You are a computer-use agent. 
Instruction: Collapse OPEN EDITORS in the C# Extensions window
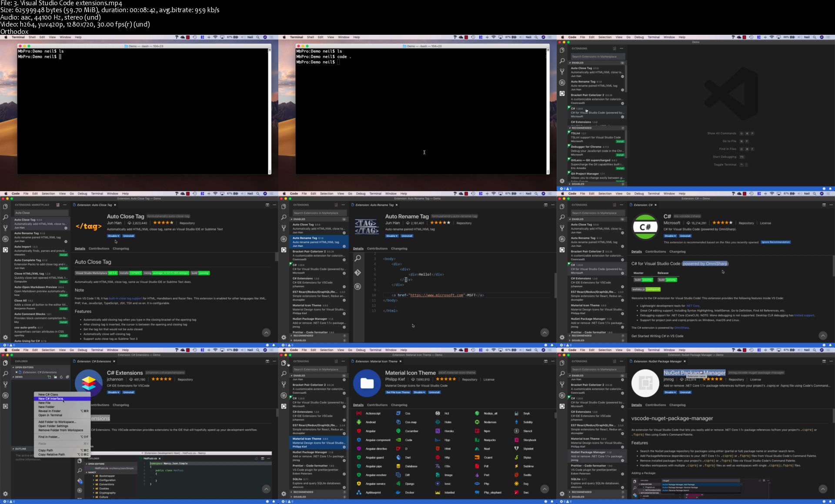click(x=41, y=367)
